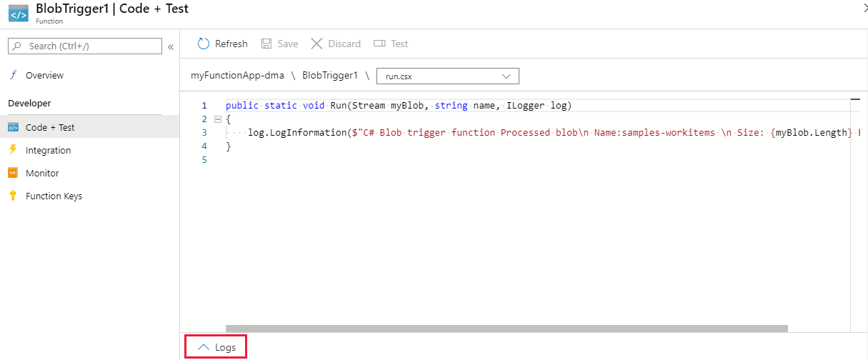
Task: Open Overview in the sidebar
Action: [x=44, y=75]
